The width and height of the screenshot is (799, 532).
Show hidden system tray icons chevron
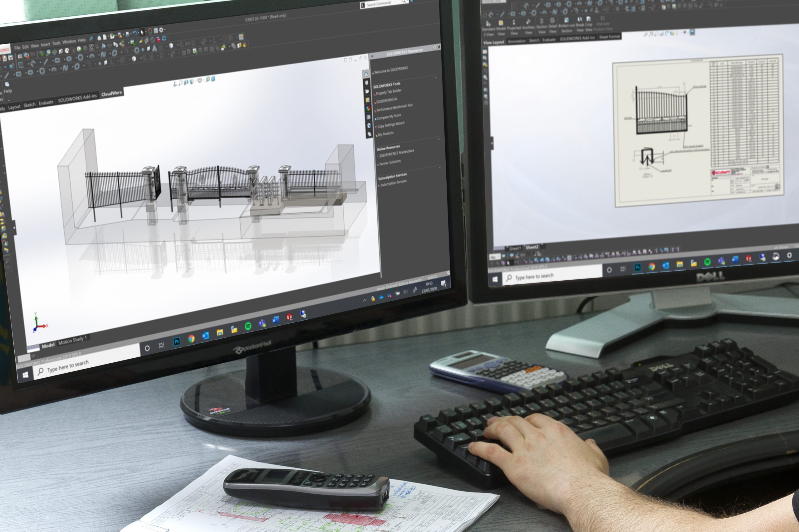point(364,300)
